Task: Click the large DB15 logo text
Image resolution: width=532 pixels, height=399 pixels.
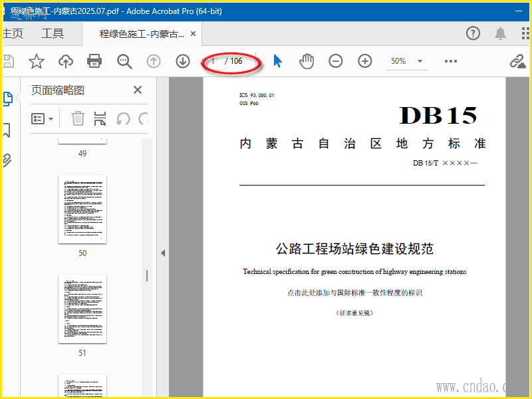Action: (438, 115)
